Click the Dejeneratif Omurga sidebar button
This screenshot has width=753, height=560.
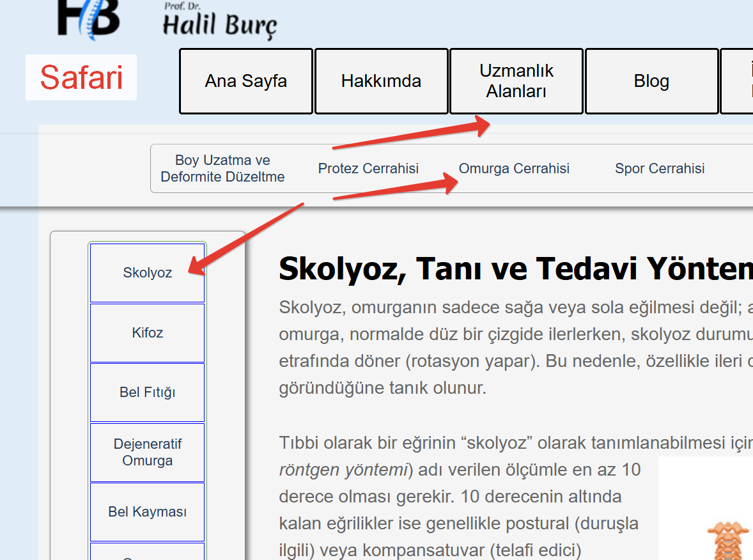[147, 453]
